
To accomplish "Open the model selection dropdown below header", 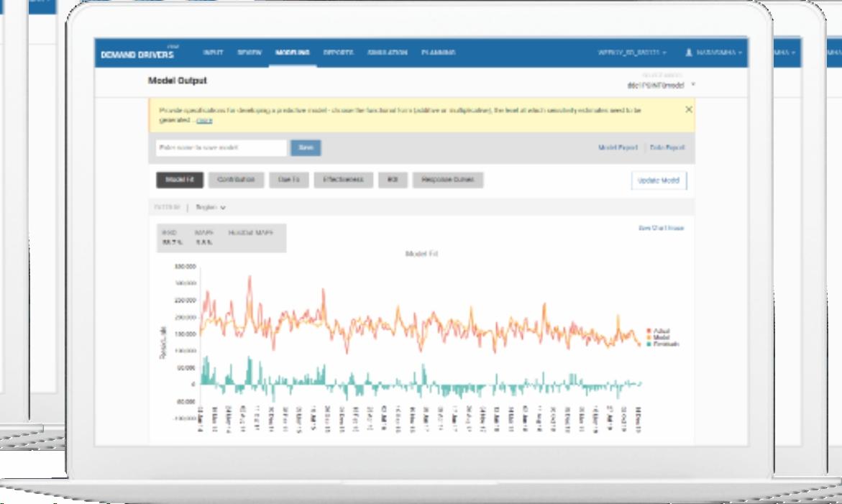I will point(661,85).
